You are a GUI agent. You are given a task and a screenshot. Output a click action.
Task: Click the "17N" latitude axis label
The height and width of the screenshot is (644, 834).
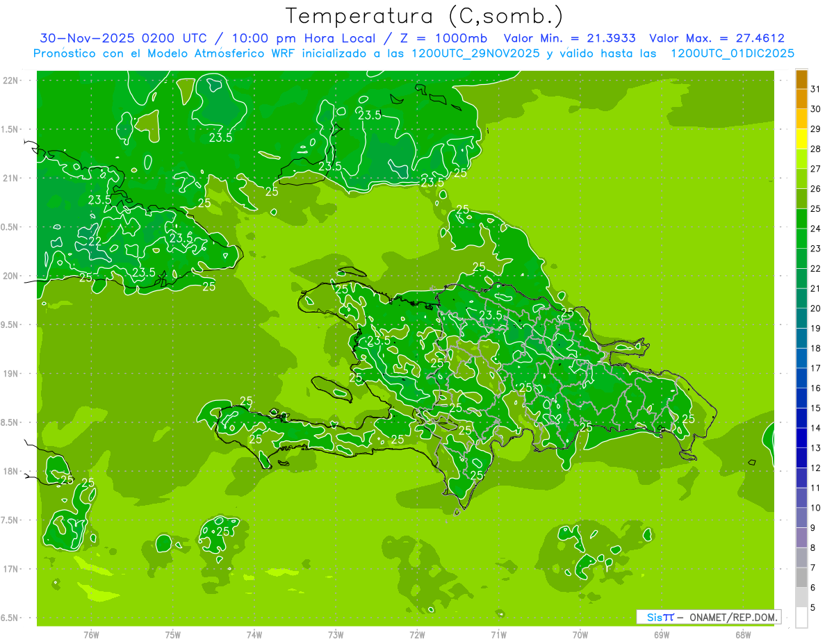pyautogui.click(x=11, y=569)
